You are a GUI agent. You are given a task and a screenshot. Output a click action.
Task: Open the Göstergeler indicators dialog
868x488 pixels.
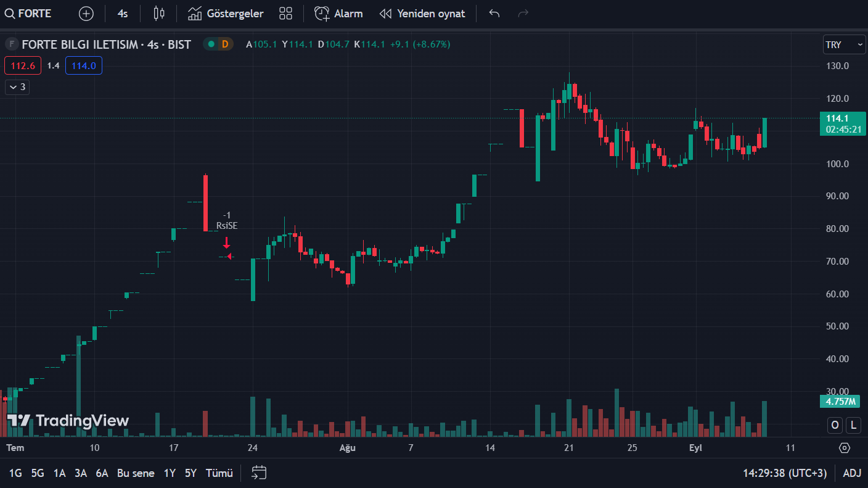[x=226, y=14]
